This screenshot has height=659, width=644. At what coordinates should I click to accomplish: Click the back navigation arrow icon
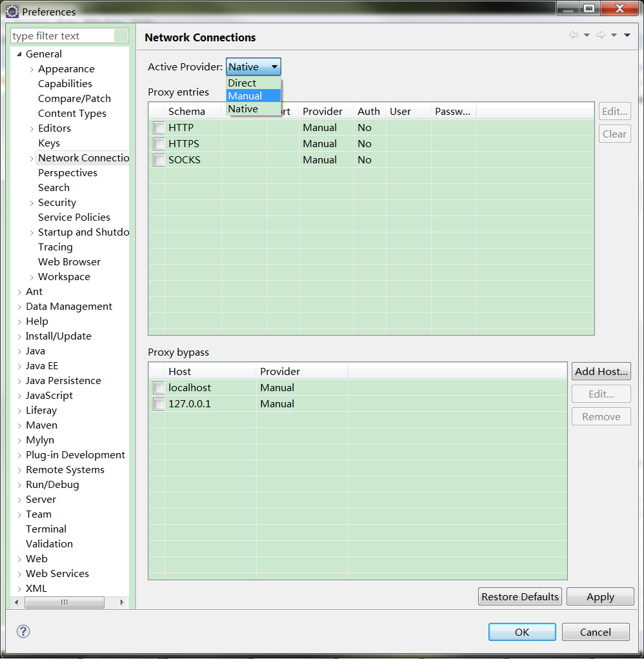(573, 35)
